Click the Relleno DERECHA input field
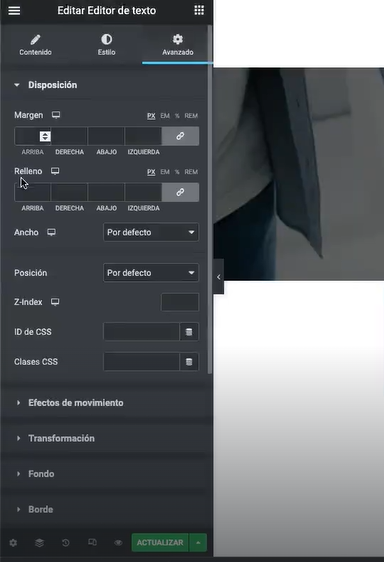 click(69, 192)
